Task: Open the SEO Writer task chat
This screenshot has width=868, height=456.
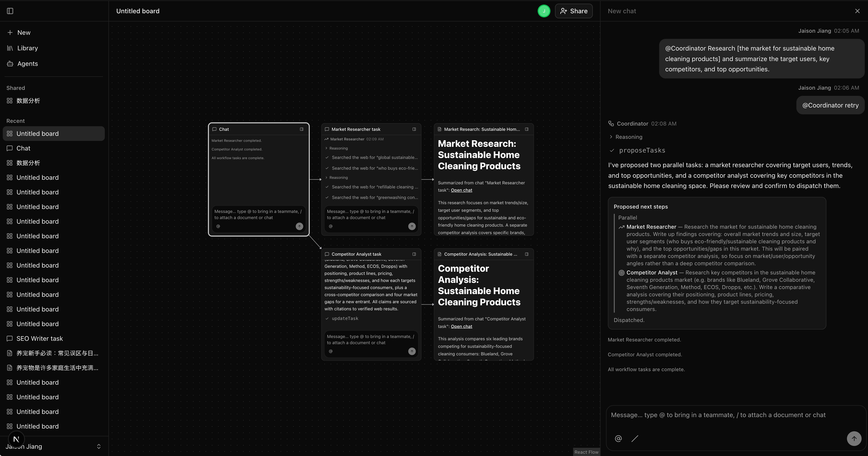Action: [x=54, y=338]
